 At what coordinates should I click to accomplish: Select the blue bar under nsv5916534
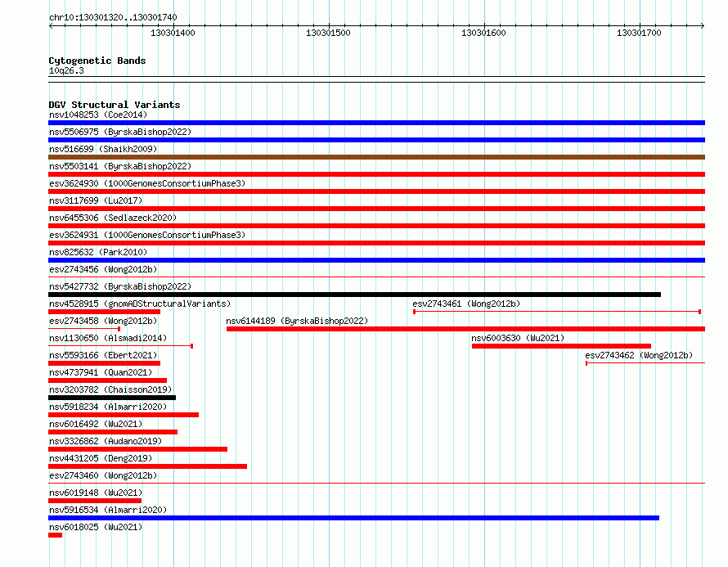pos(354,518)
